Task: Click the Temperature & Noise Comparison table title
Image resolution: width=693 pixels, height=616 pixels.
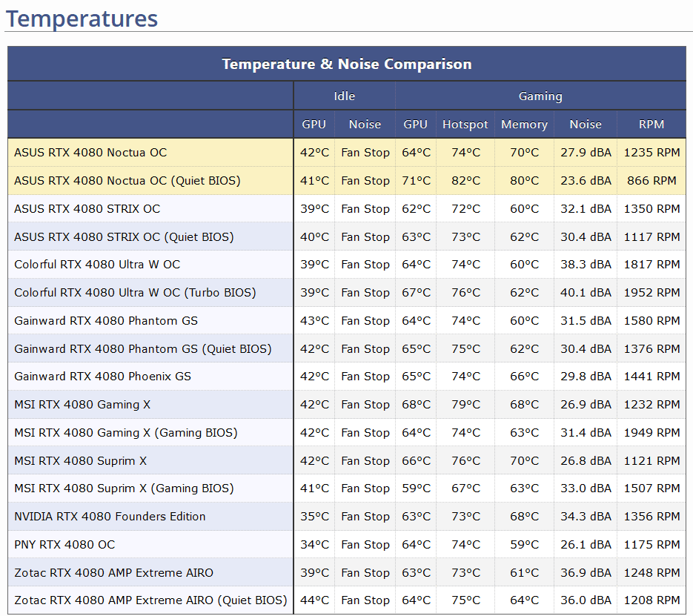Action: point(346,64)
